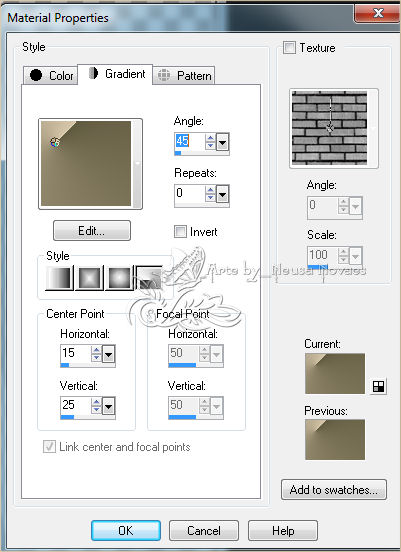Click the gradient center point crosshair in preview
The image size is (401, 552).
pyautogui.click(x=55, y=143)
